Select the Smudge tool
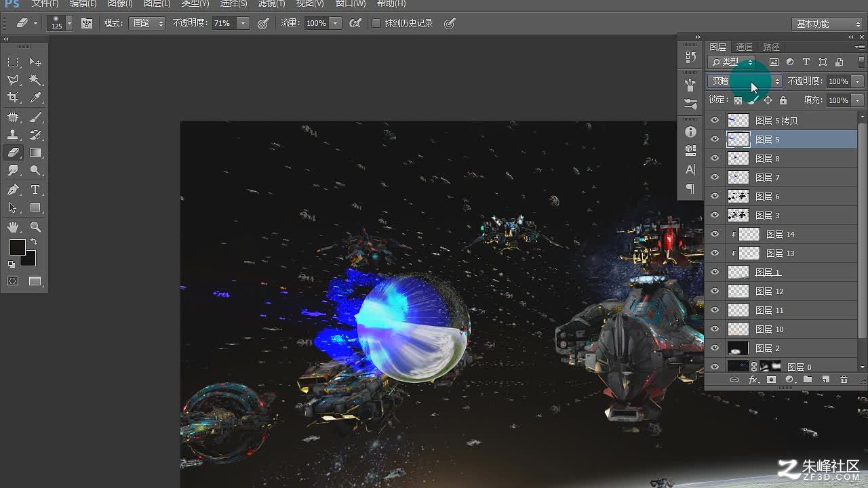This screenshot has width=868, height=488. (x=13, y=171)
